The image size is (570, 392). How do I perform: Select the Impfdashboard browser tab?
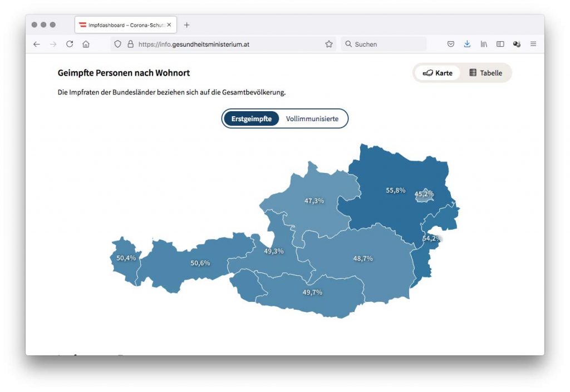pyautogui.click(x=122, y=25)
